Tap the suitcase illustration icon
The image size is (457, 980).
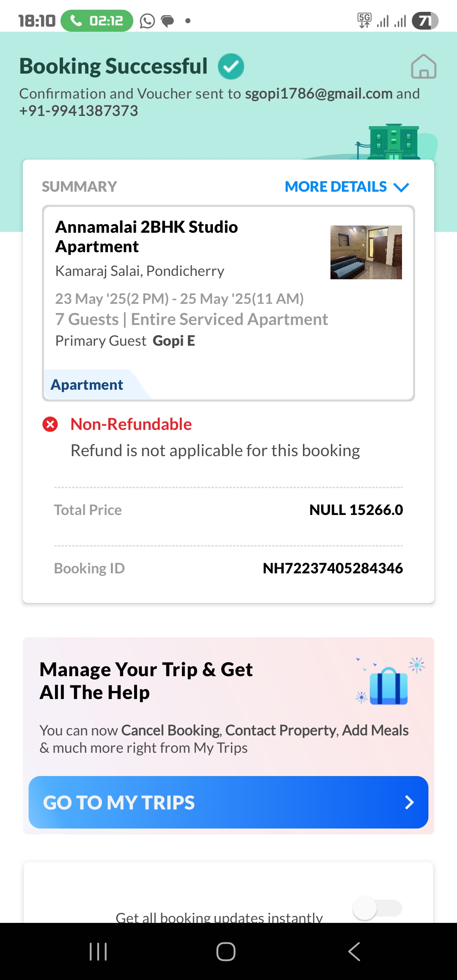pos(388,686)
